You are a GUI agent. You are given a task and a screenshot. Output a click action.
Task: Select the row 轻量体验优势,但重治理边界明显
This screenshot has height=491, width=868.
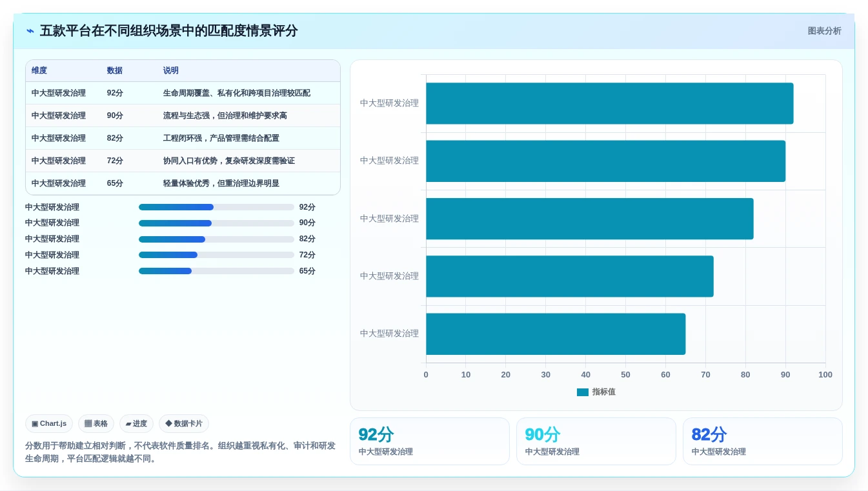183,183
